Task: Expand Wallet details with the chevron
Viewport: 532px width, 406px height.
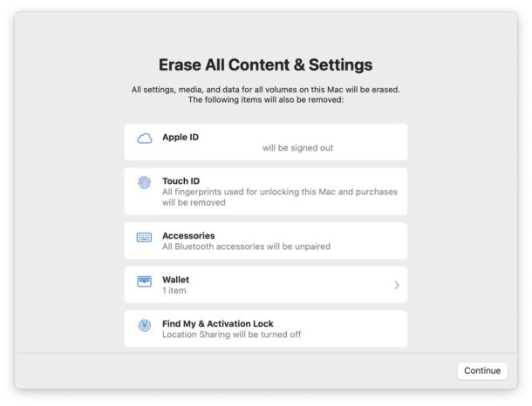Action: pyautogui.click(x=397, y=285)
